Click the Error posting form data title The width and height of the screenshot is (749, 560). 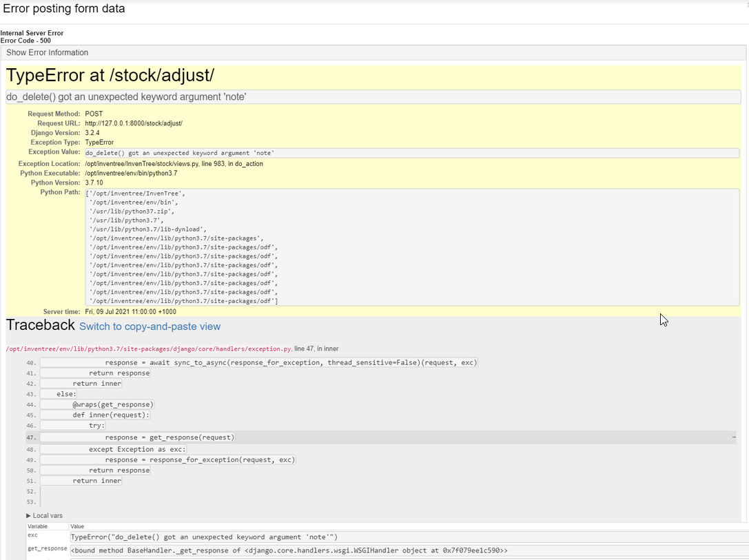[63, 8]
